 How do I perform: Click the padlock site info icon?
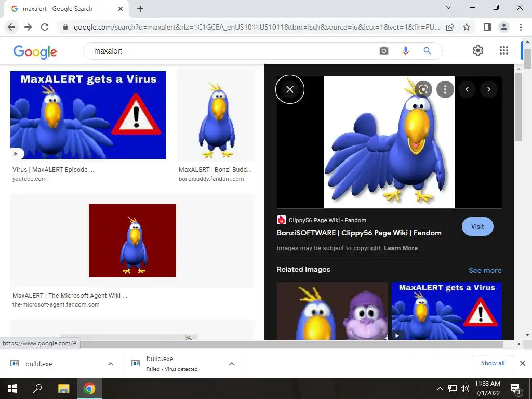click(65, 27)
